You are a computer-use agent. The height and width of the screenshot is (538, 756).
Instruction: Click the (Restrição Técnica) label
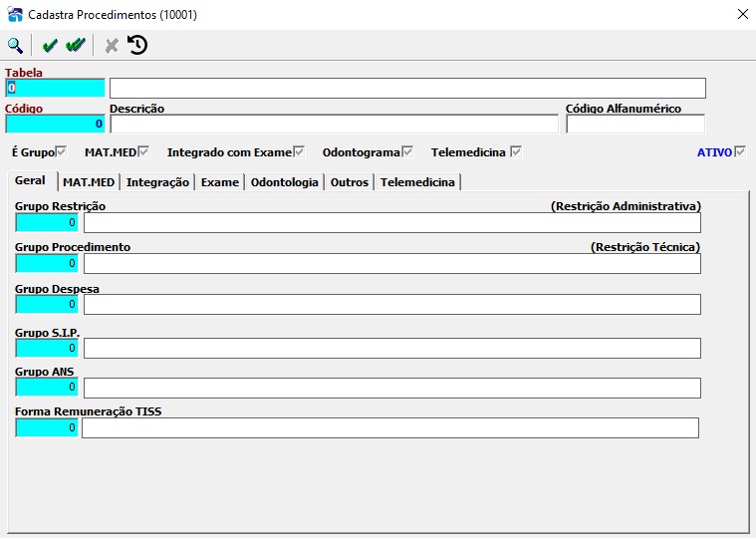pyautogui.click(x=645, y=247)
